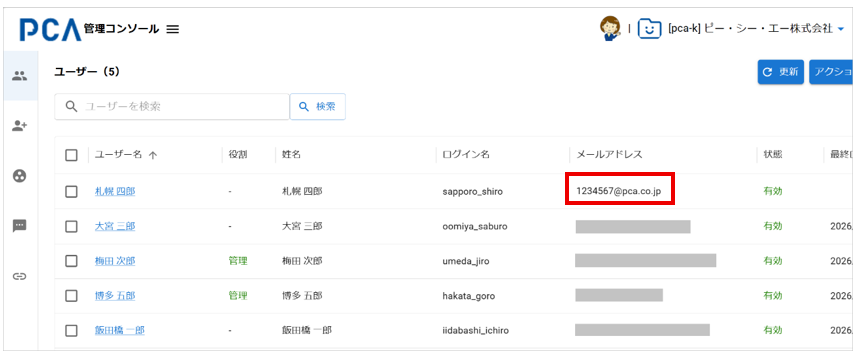Click the メールアドレス column header
860x360 pixels.
pos(609,155)
